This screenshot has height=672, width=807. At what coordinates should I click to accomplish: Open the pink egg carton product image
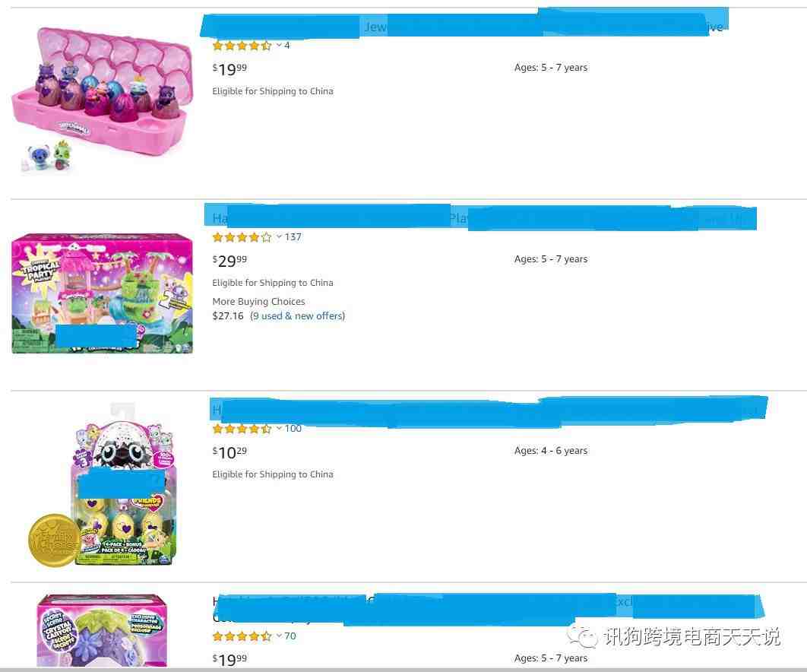tap(102, 100)
